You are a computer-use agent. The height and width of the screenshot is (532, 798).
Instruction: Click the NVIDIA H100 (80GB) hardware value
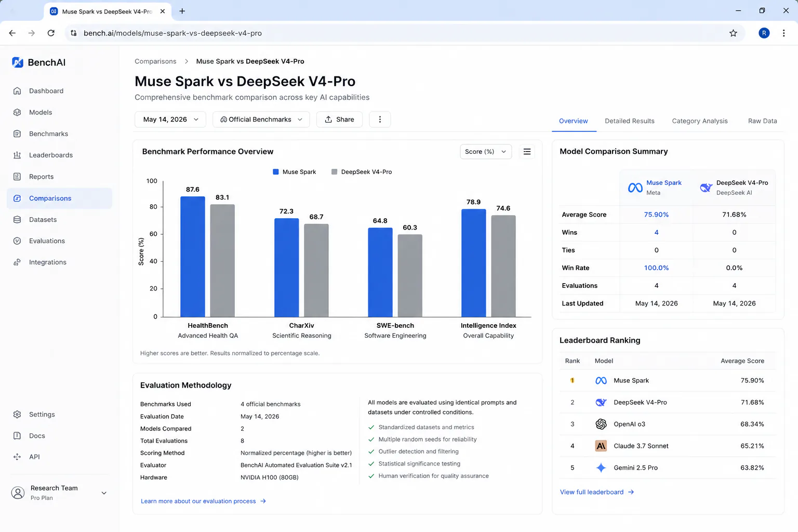pyautogui.click(x=269, y=477)
